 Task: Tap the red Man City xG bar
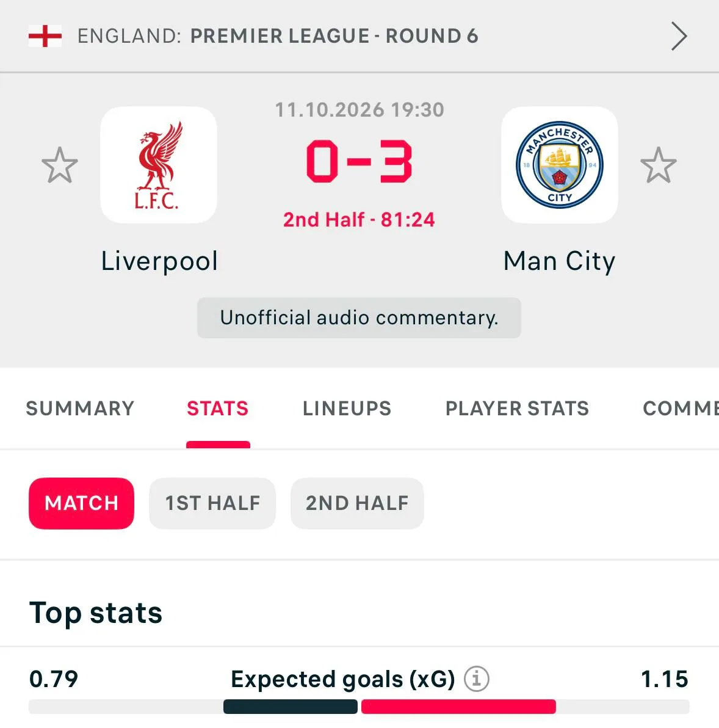click(458, 707)
